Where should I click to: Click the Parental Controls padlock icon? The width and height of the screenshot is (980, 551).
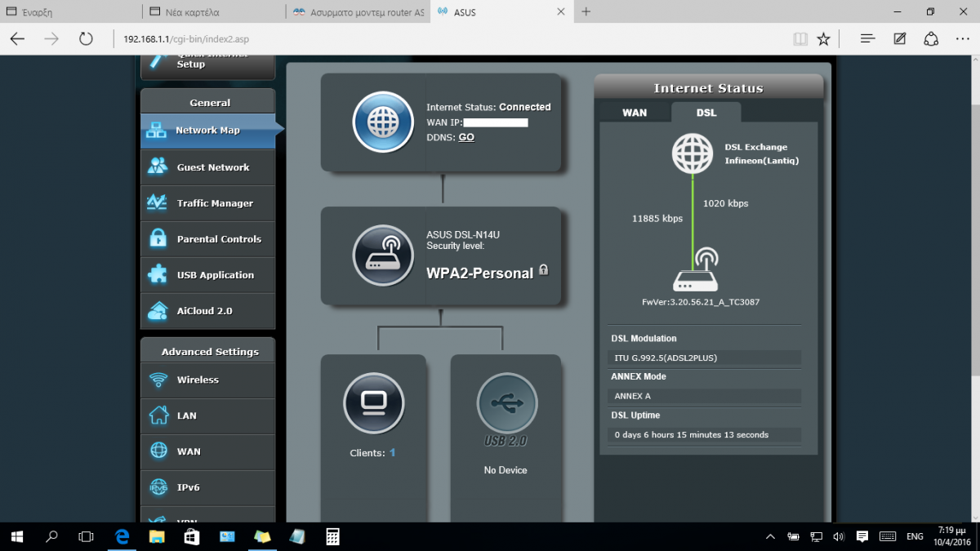(158, 238)
